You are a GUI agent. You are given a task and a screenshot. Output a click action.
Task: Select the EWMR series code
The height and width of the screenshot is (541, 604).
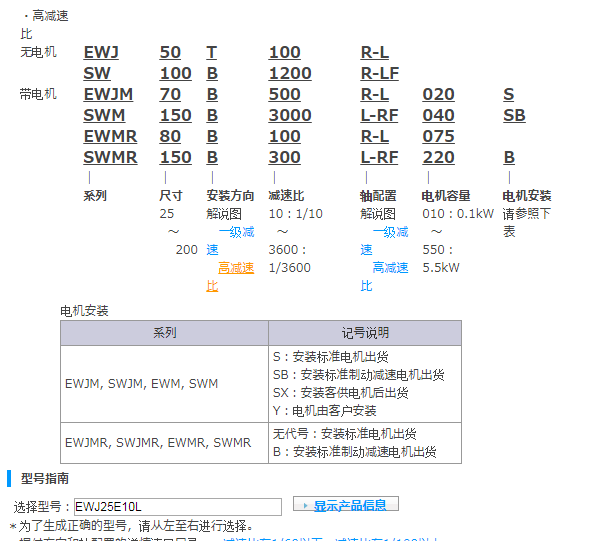click(x=110, y=136)
